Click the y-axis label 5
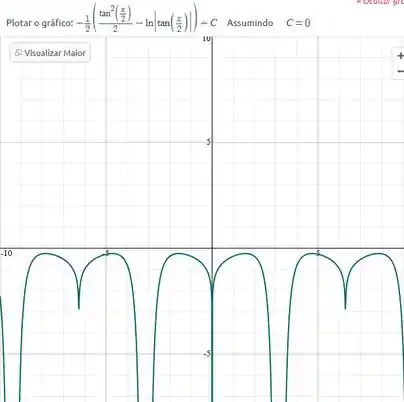 (208, 142)
